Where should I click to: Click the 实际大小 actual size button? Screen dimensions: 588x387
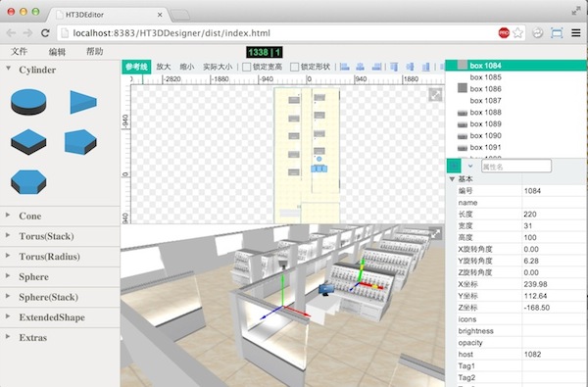(218, 67)
